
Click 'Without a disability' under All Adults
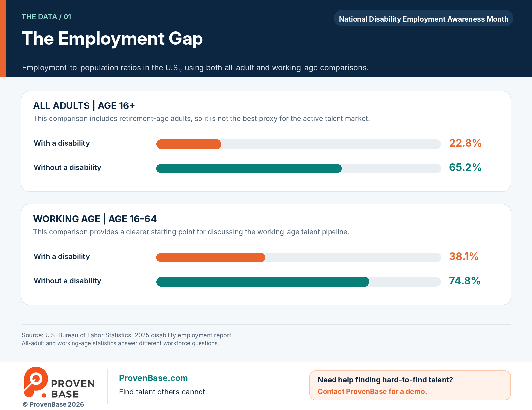click(67, 167)
